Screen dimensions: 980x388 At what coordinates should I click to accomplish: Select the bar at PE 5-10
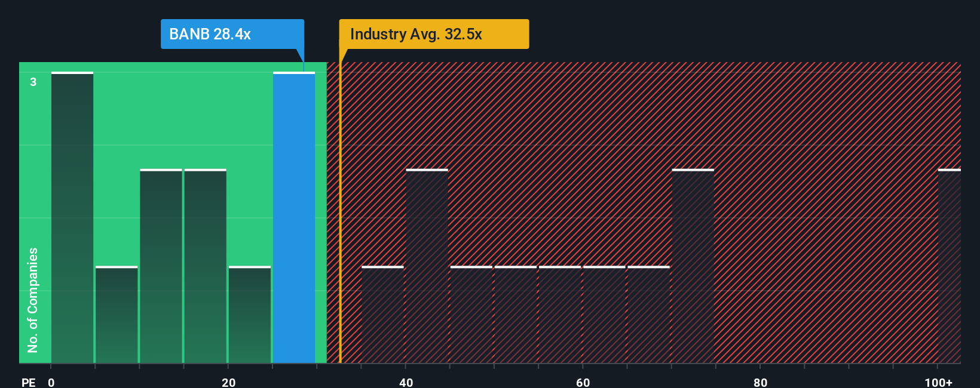(x=117, y=315)
